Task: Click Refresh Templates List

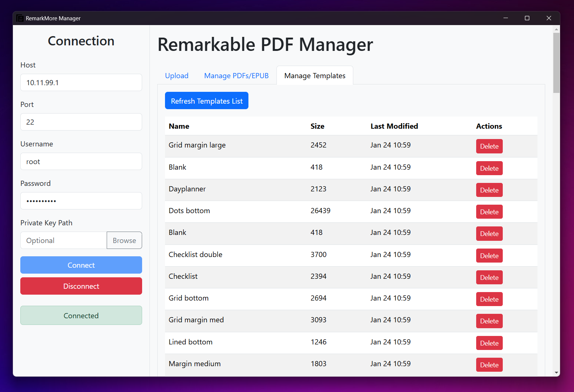Action: click(x=206, y=100)
